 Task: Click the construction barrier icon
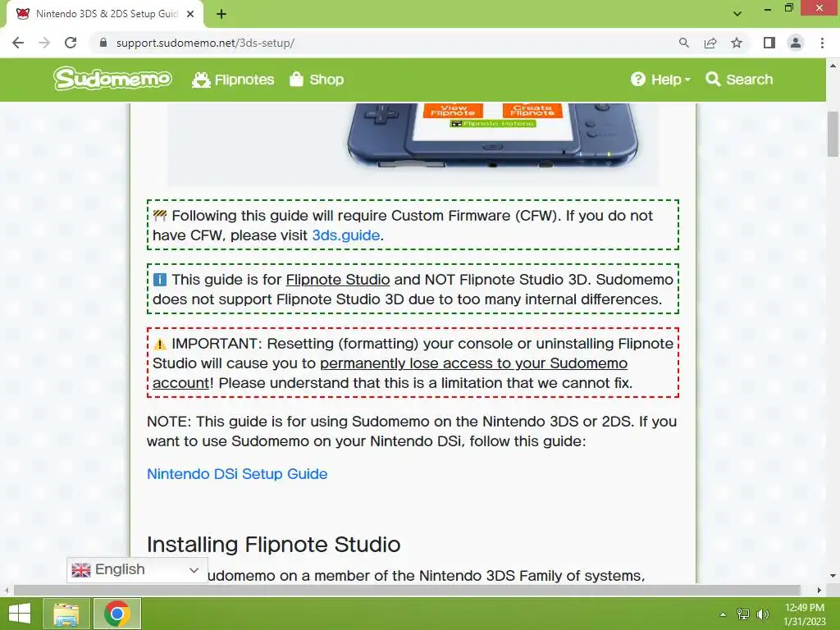(160, 216)
